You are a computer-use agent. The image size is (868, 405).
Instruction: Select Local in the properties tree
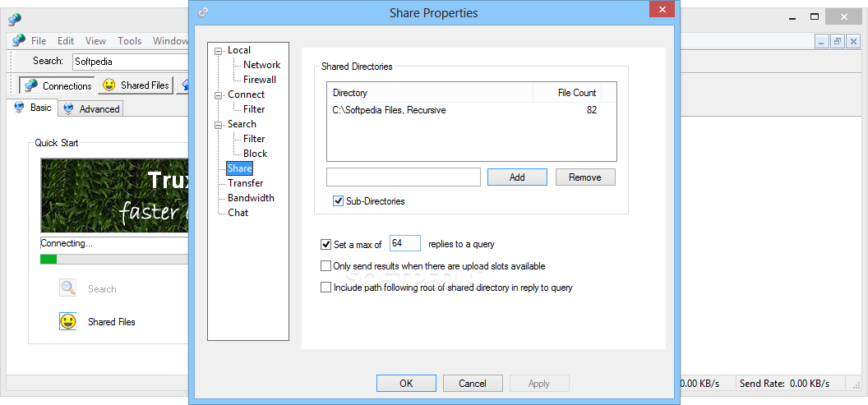tap(239, 50)
